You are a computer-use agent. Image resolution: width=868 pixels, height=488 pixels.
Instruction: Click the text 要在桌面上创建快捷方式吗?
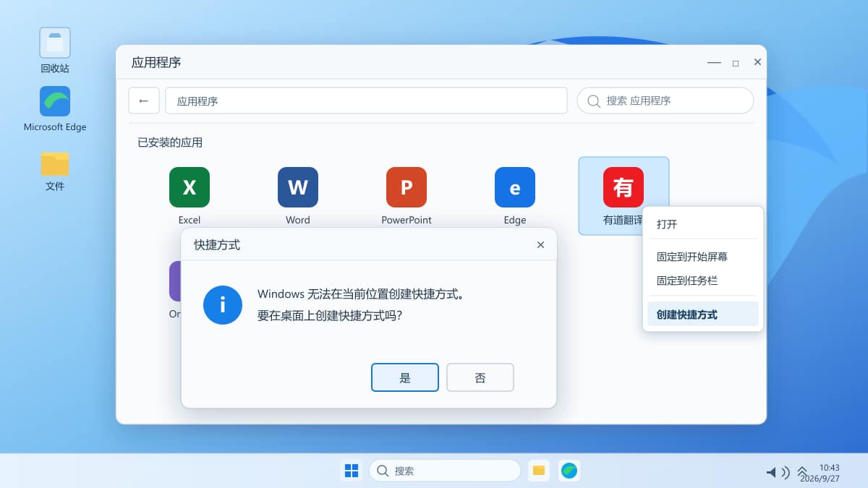pos(330,316)
